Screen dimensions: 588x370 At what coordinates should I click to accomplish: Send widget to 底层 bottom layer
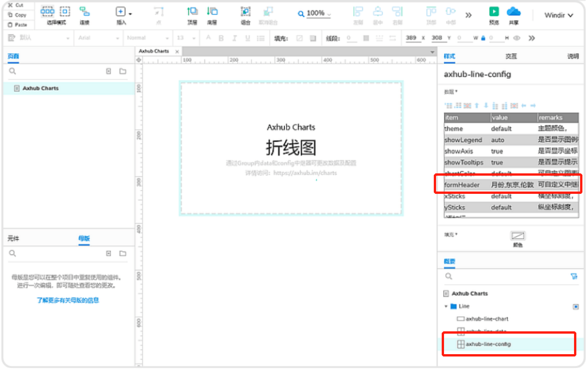(x=212, y=12)
